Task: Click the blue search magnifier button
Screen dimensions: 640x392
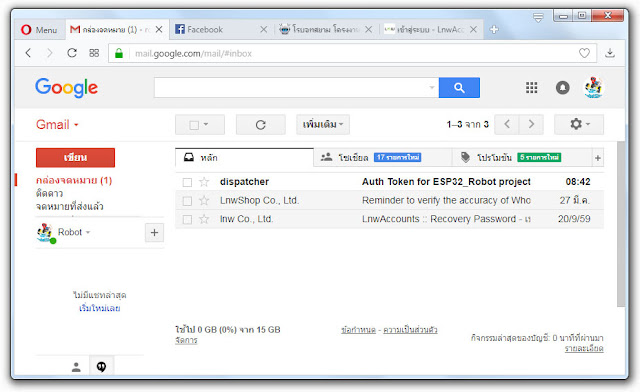Action: [459, 88]
